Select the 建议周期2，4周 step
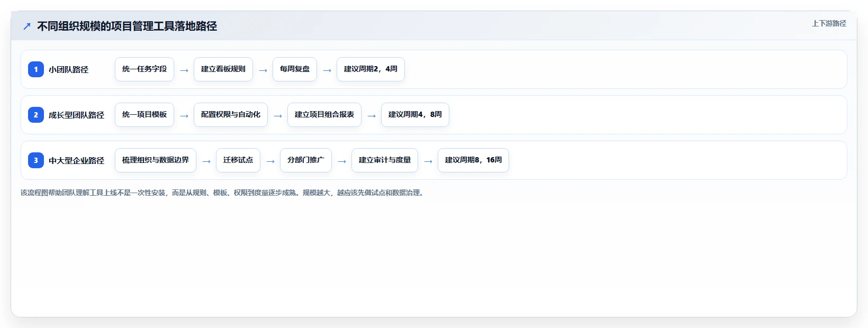868x328 pixels. point(370,69)
